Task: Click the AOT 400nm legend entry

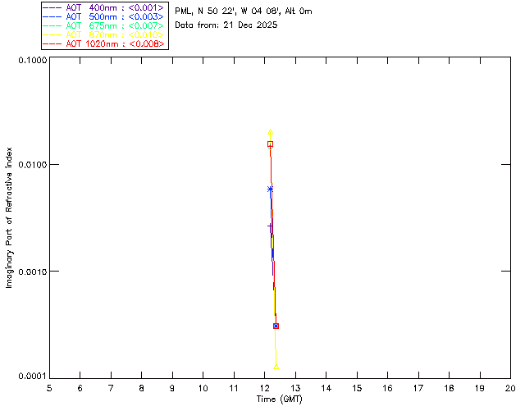Action: [x=104, y=7]
